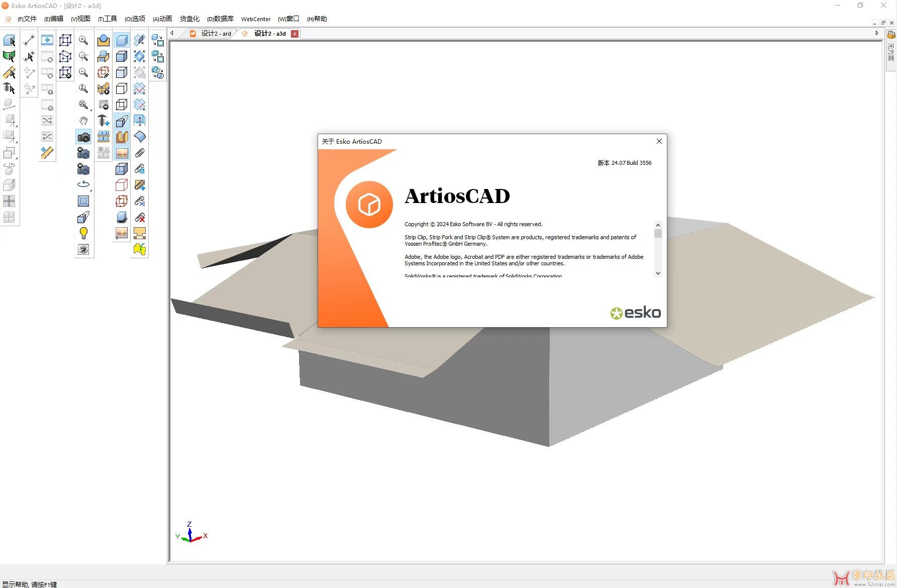Toggle the camera view mode button

(83, 137)
